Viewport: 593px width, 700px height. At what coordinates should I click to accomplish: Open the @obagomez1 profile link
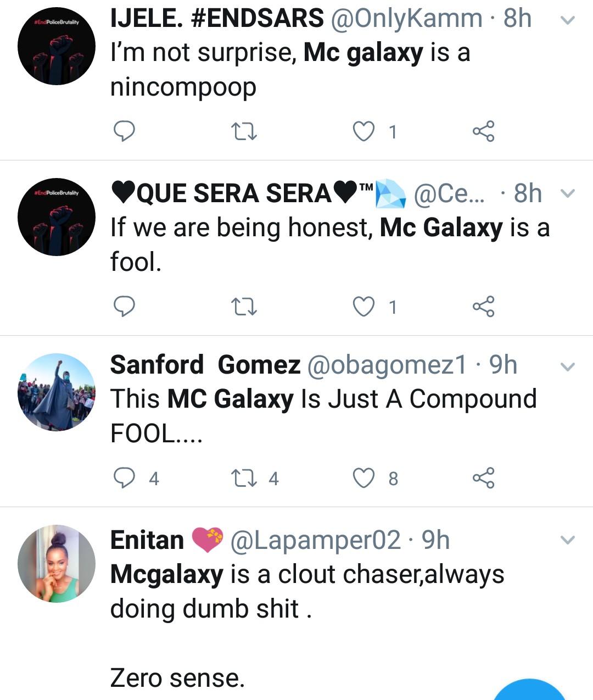click(x=387, y=365)
